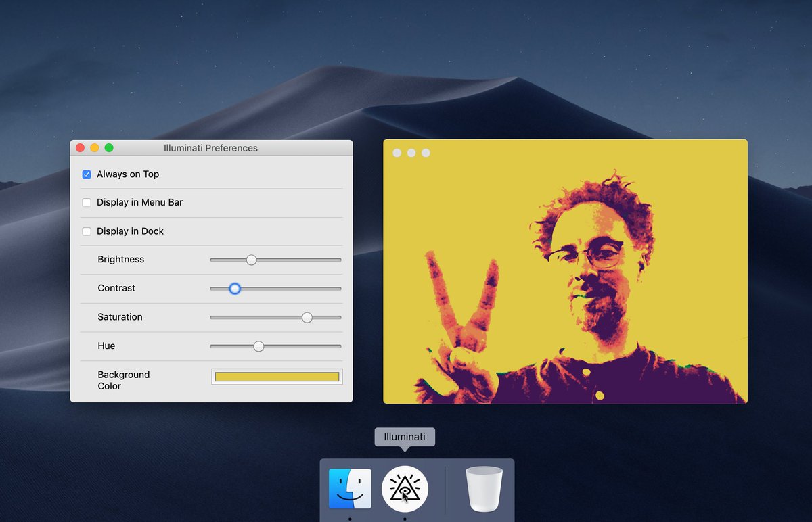Enable Display in Dock checkbox
Image resolution: width=812 pixels, height=522 pixels.
click(x=87, y=231)
